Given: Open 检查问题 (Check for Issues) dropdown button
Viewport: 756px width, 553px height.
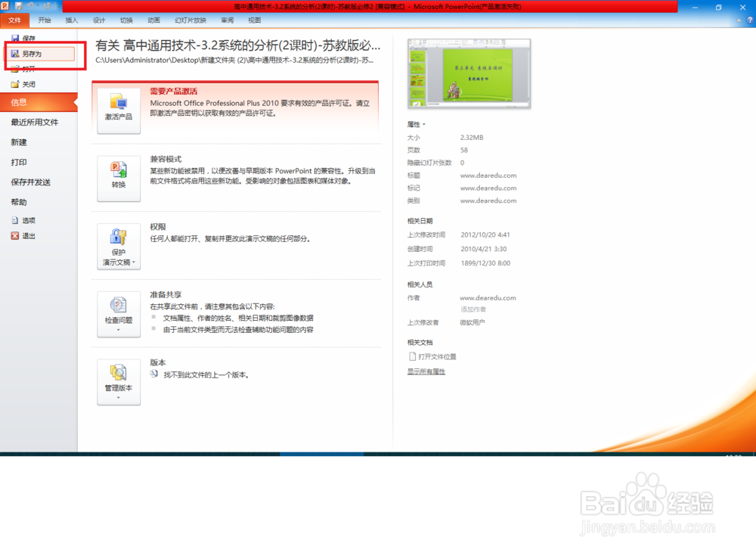Looking at the screenshot, I should coord(119,314).
